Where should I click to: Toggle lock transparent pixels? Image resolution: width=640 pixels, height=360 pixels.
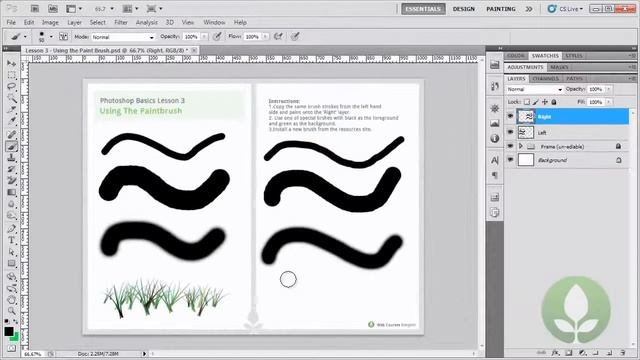527,102
